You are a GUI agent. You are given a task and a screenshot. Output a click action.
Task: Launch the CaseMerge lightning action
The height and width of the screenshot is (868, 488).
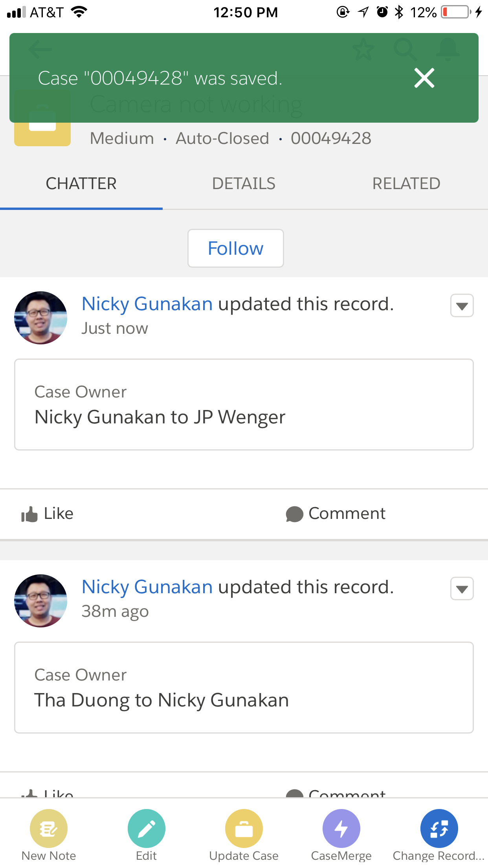click(341, 829)
